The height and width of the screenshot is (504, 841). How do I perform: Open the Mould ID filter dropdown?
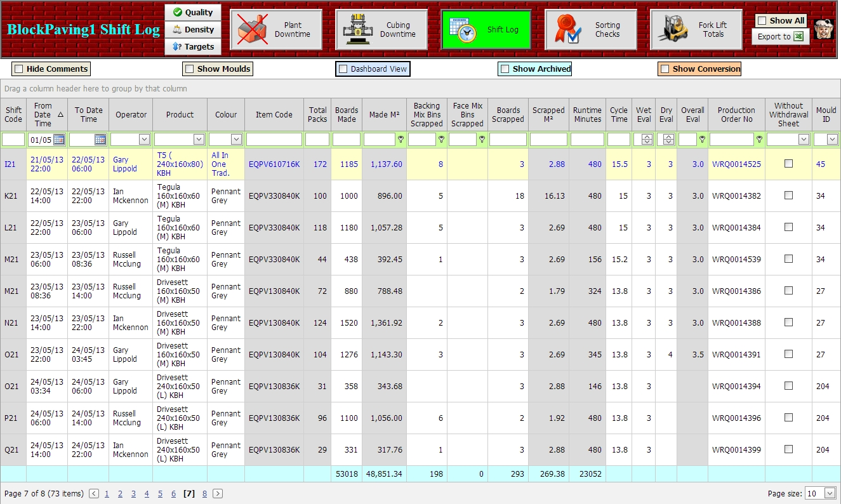(x=833, y=139)
